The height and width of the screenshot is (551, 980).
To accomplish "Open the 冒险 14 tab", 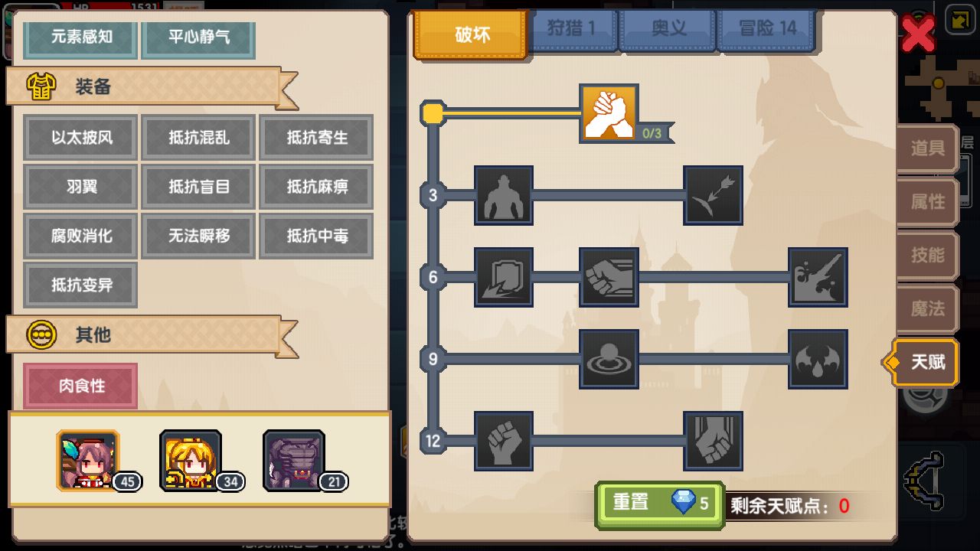I will click(x=767, y=29).
